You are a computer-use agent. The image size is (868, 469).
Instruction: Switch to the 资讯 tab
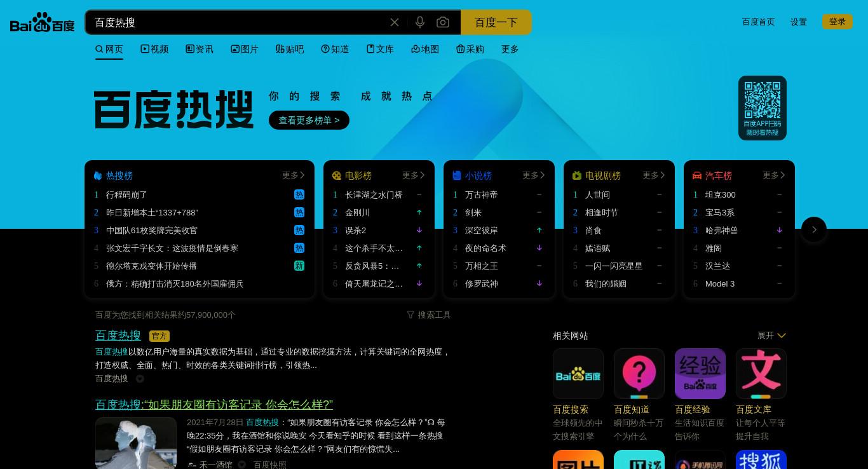tap(200, 49)
